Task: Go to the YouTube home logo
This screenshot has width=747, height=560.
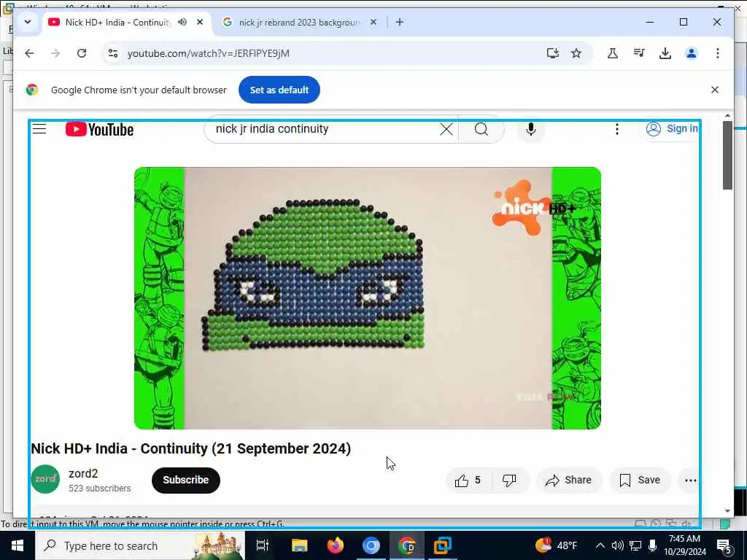Action: pyautogui.click(x=99, y=130)
